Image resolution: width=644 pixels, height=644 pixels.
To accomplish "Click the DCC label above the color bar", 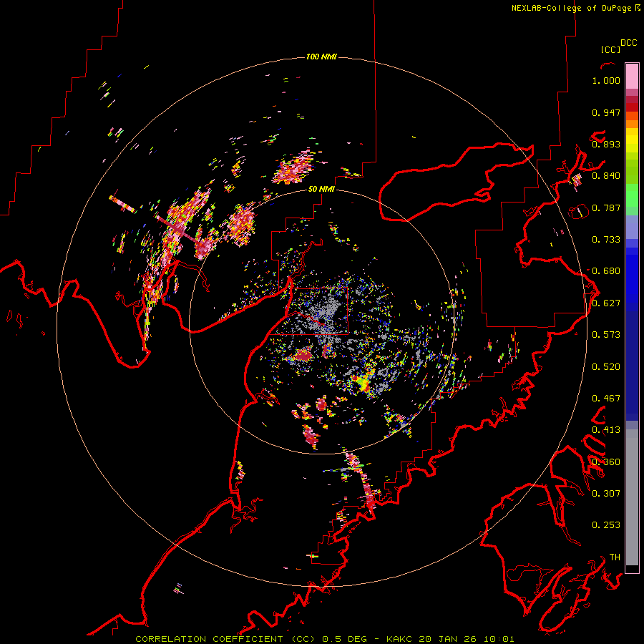I will coord(629,43).
